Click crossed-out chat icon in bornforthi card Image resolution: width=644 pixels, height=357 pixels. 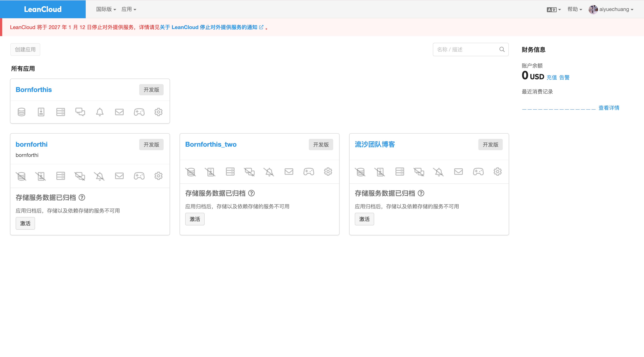[x=80, y=176]
